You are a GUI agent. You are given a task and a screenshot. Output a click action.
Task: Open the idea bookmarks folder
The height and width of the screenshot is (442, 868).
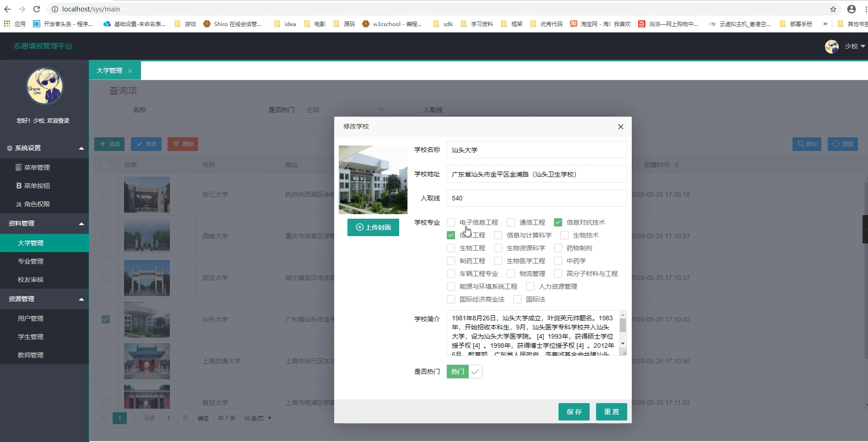[285, 24]
